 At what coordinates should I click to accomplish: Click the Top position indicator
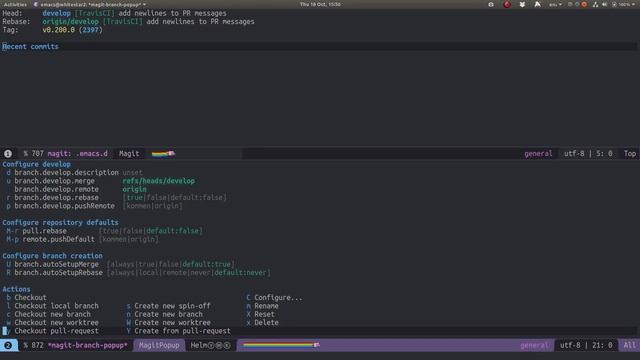629,153
